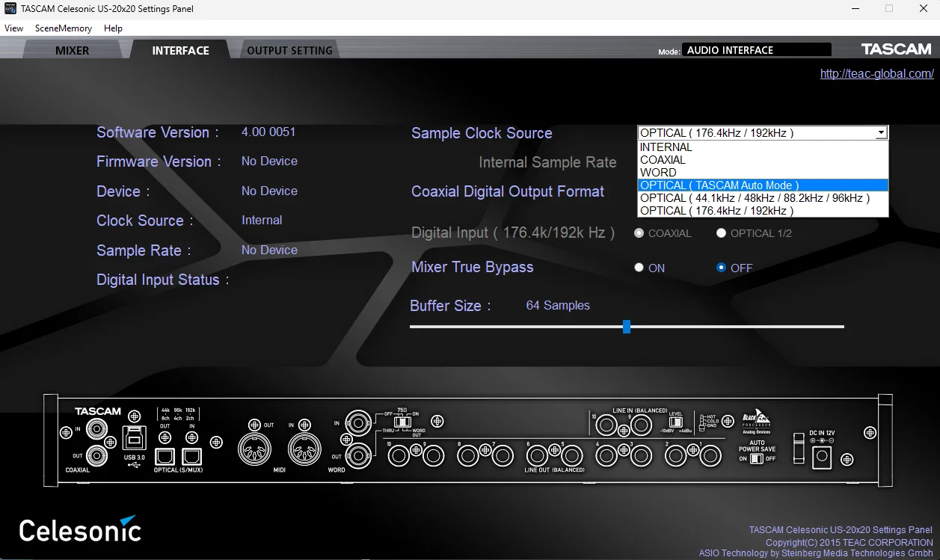Minimize the Settings Panel window
The image size is (940, 560).
coord(854,8)
